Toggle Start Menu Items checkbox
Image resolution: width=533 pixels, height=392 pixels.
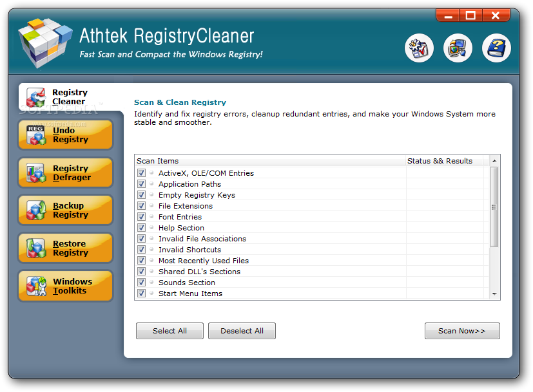(141, 294)
